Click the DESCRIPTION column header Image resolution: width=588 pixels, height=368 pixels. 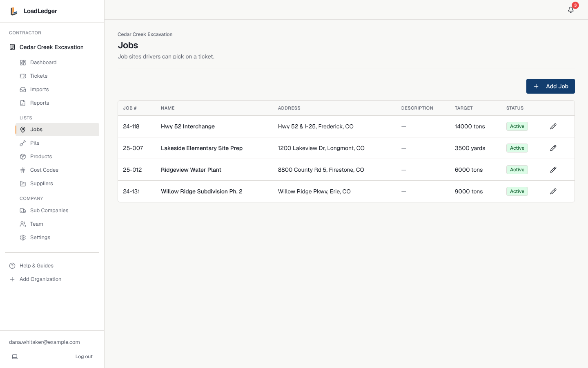[417, 108]
